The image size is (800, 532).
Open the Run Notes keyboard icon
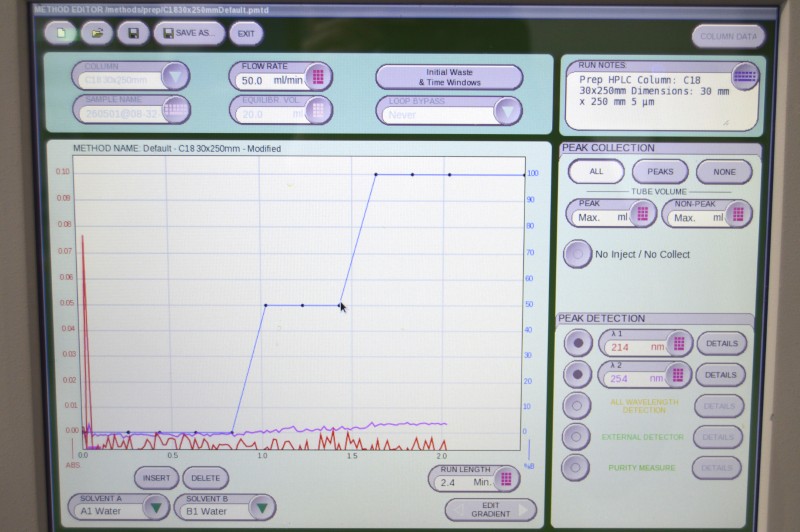tap(744, 77)
